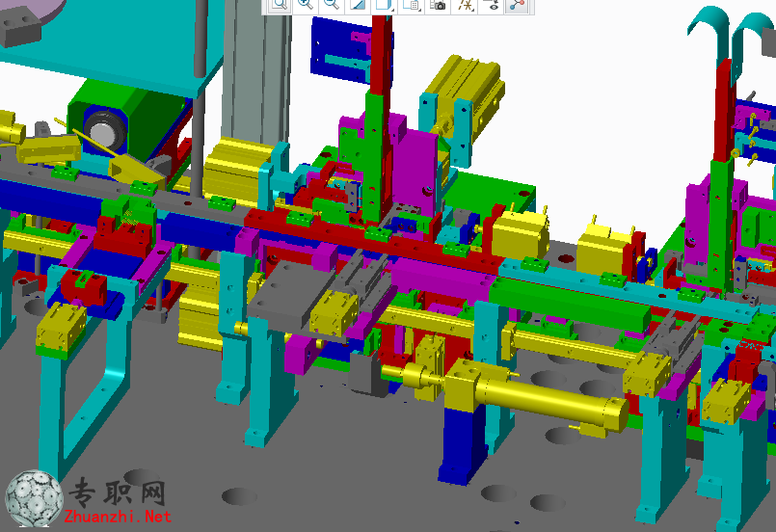This screenshot has width=776, height=532.
Task: Open the saved orientations list dropdown
Action: coord(411,5)
